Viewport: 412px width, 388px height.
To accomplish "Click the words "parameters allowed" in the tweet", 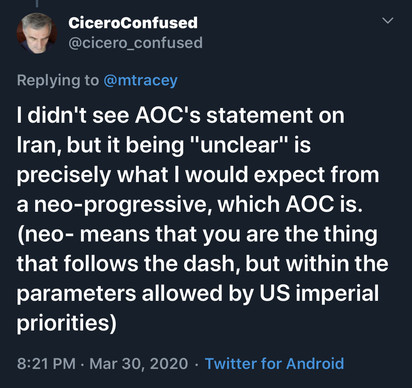I will (x=120, y=293).
